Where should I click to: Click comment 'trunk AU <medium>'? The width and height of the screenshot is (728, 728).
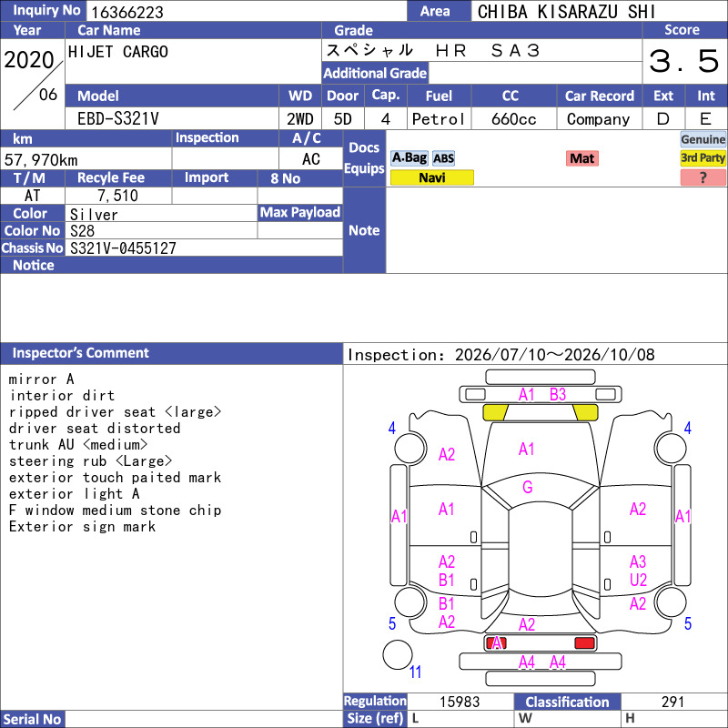tap(78, 444)
